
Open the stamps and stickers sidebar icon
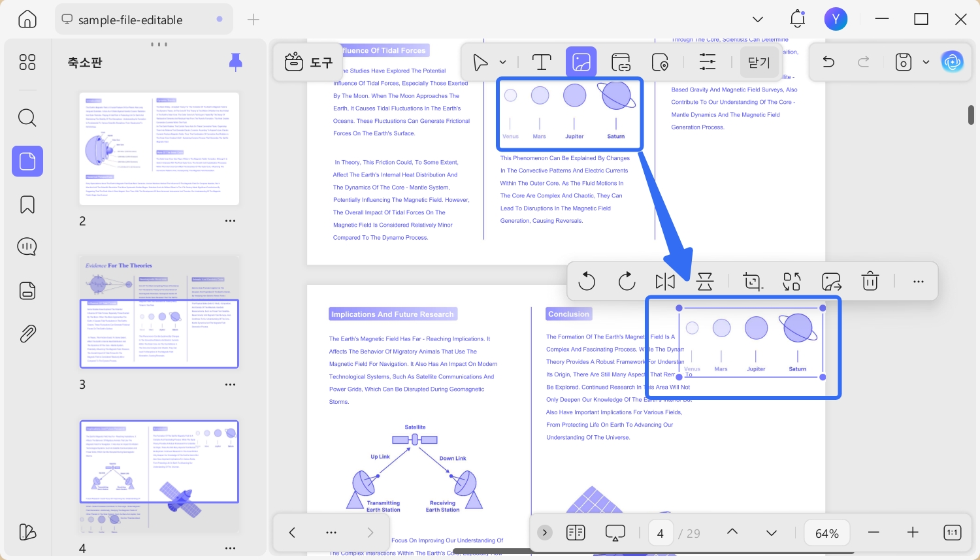coord(27,532)
